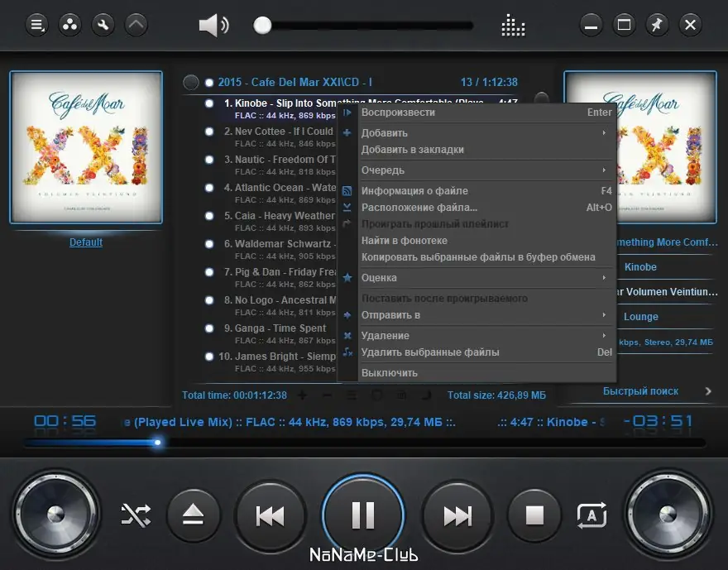This screenshot has width=728, height=570.
Task: Skip to the previous track
Action: click(271, 515)
